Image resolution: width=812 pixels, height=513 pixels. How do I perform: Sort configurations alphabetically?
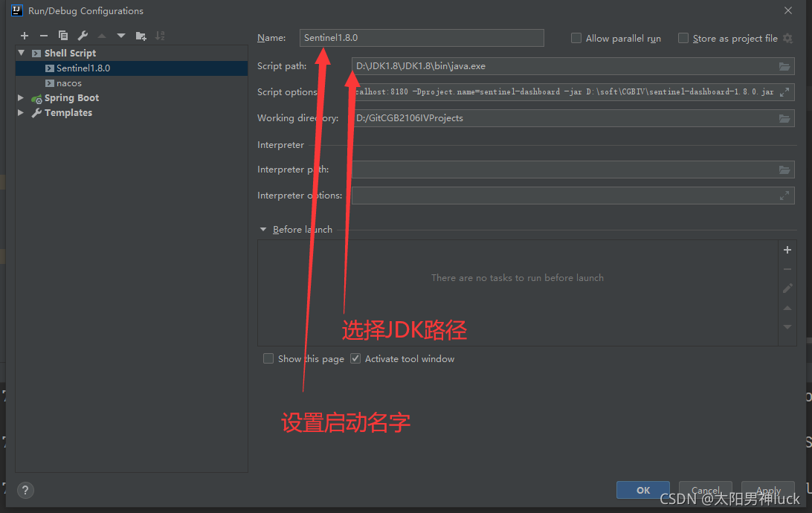coord(160,36)
